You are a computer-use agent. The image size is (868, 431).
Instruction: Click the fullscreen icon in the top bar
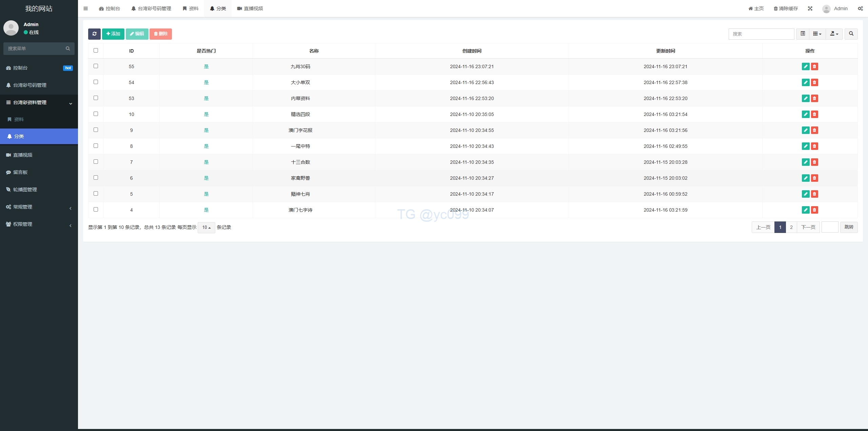point(810,8)
